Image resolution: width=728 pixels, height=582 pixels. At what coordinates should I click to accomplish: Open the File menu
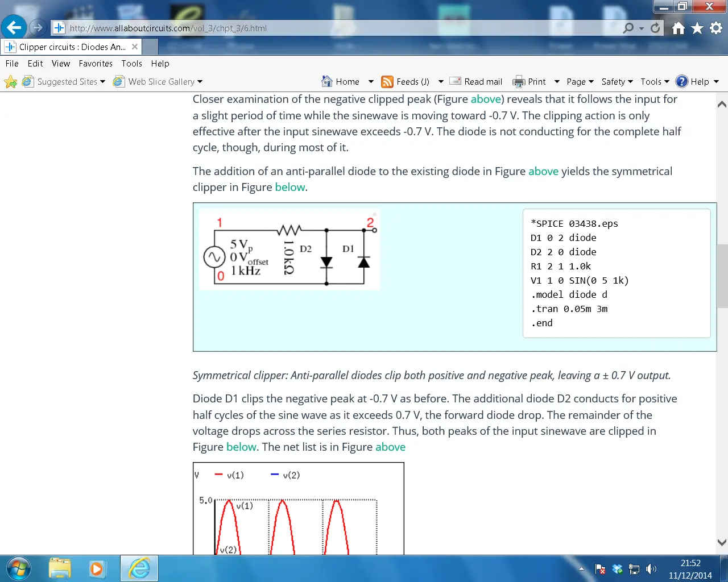[12, 64]
